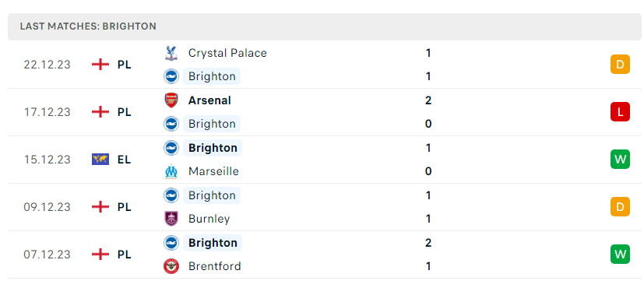Click the red L loss badge

(x=620, y=112)
